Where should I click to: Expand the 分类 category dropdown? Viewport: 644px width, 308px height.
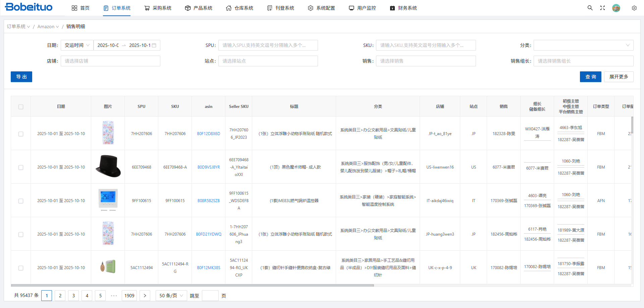(583, 45)
